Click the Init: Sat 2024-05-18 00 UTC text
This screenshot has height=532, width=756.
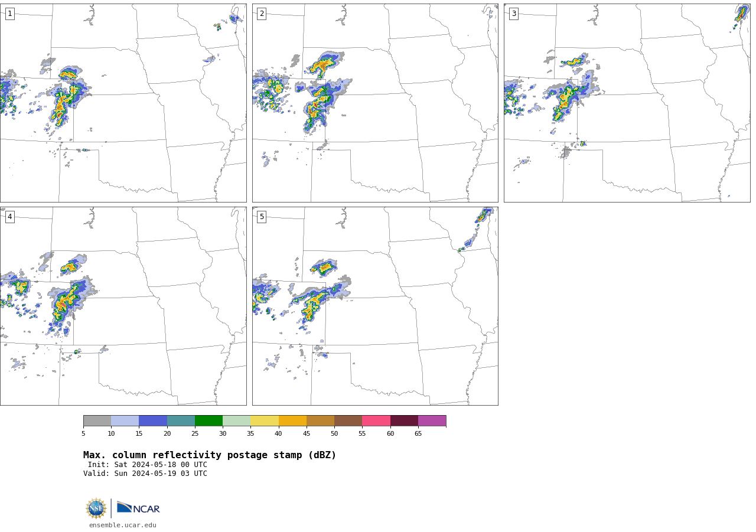(x=148, y=465)
